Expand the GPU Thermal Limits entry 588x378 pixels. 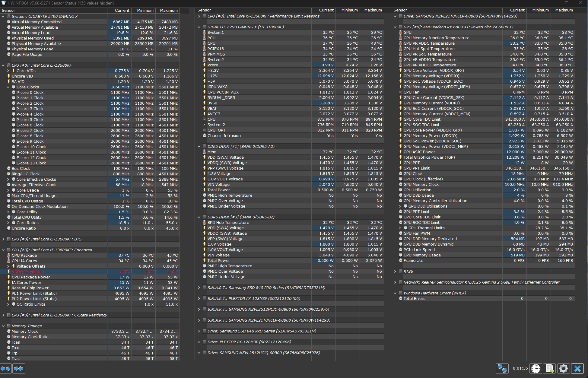400,228
